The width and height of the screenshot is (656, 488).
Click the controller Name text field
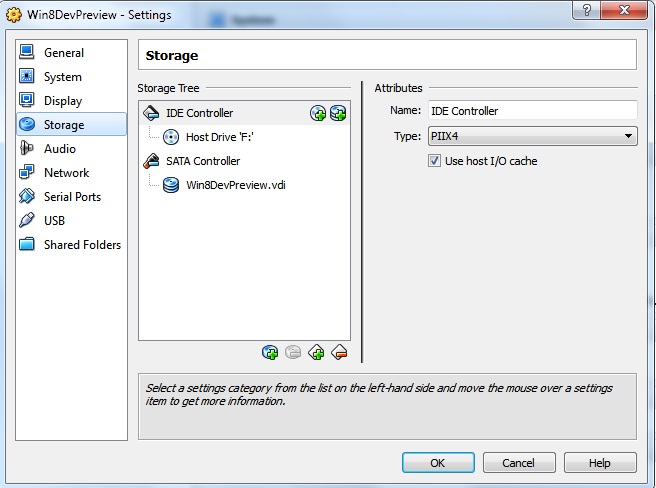pyautogui.click(x=532, y=111)
